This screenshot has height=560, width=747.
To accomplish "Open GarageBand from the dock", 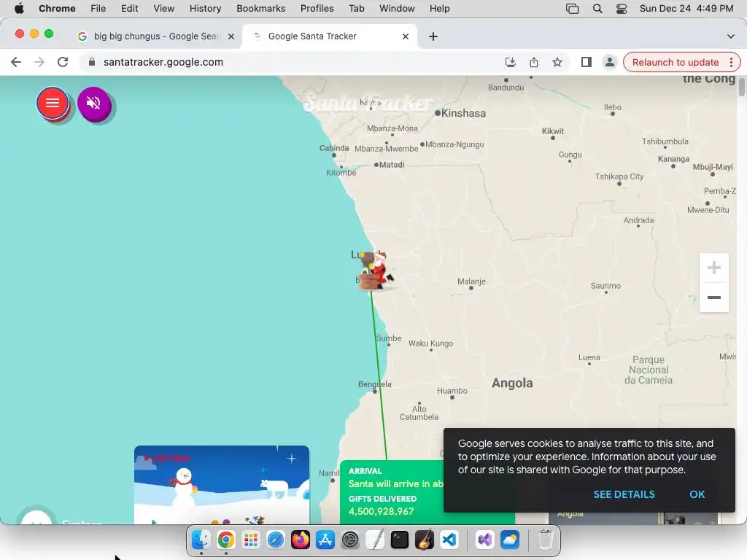I will pyautogui.click(x=425, y=540).
